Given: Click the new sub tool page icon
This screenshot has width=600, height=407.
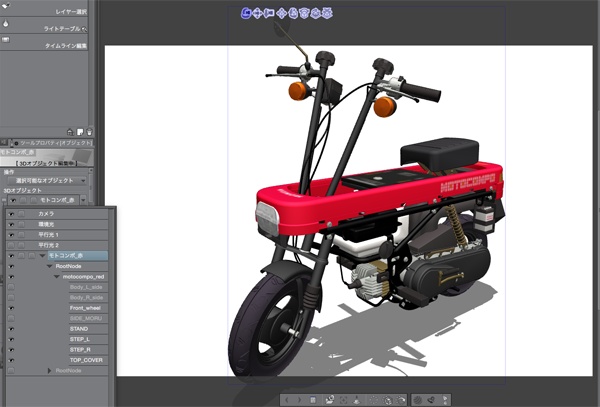Looking at the screenshot, I should pos(80,132).
